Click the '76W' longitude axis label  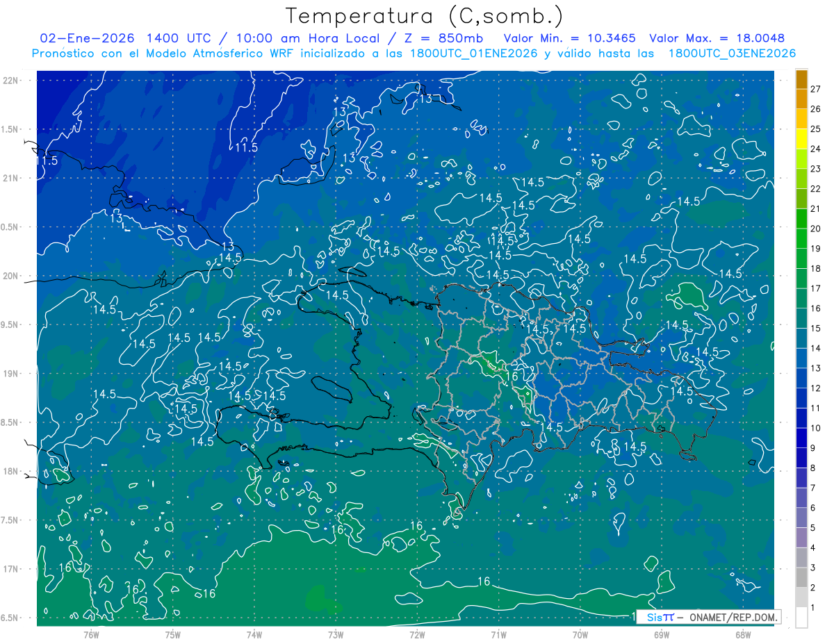pos(91,634)
